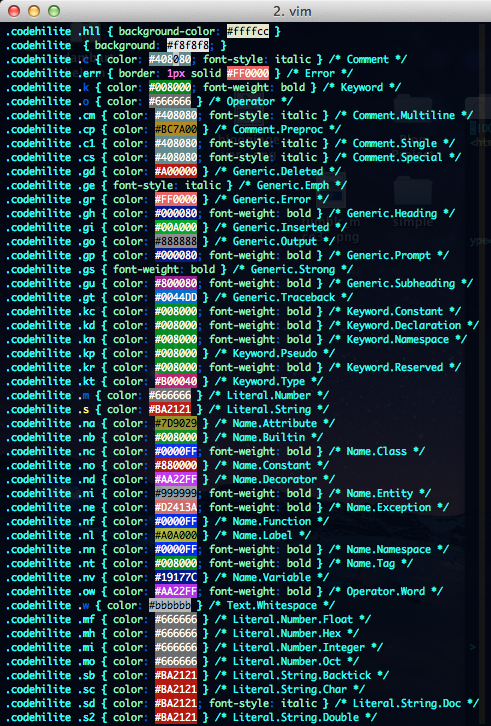Click the Generic.Heading comment text

click(x=392, y=213)
